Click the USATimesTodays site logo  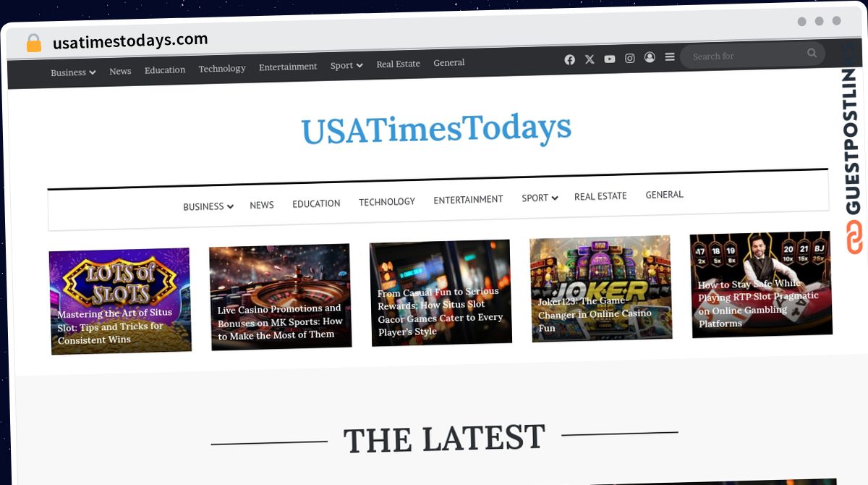click(x=436, y=129)
